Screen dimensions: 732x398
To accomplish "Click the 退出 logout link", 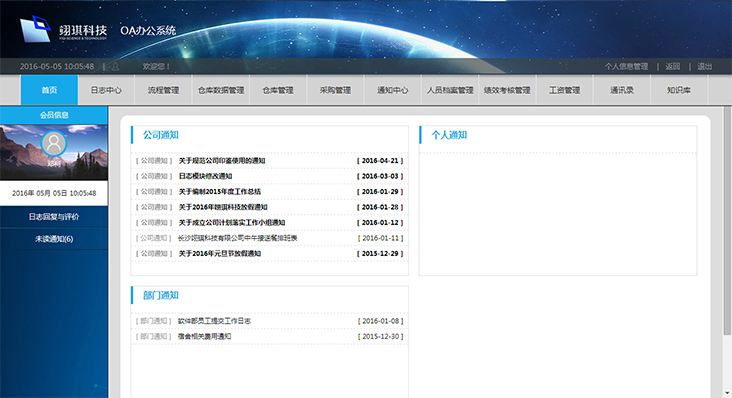I will tap(705, 67).
